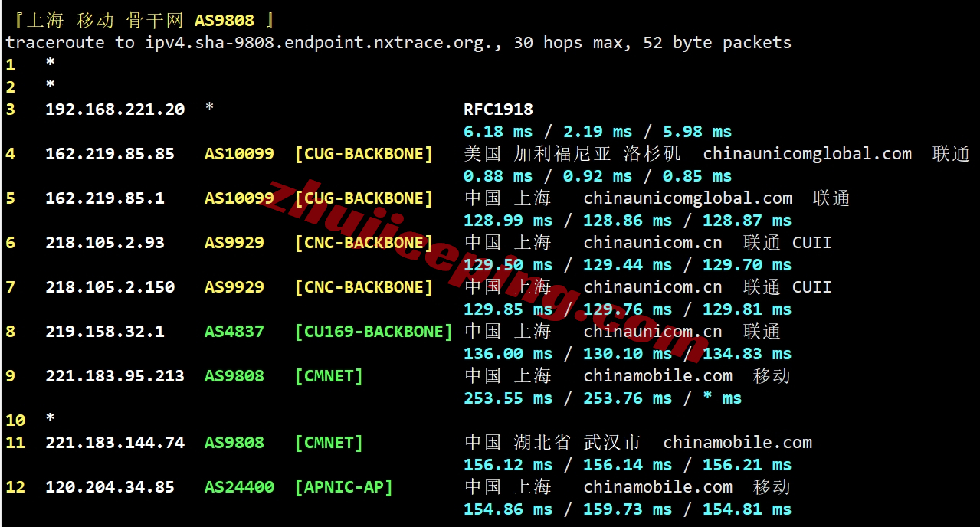Viewport: 980px width, 527px height.
Task: Click latency value 156.21 ms
Action: pyautogui.click(x=747, y=465)
